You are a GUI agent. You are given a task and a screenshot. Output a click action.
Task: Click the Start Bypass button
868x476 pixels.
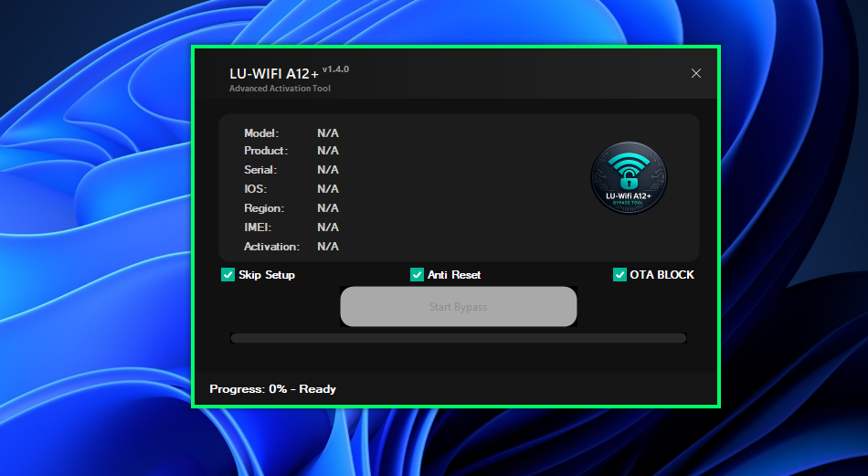[459, 307]
